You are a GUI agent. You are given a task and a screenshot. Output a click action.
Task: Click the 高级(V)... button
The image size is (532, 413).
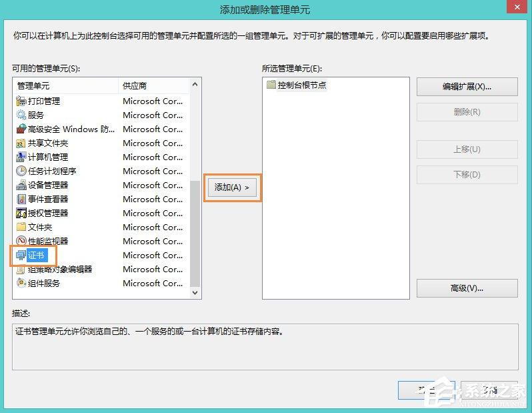(x=467, y=288)
